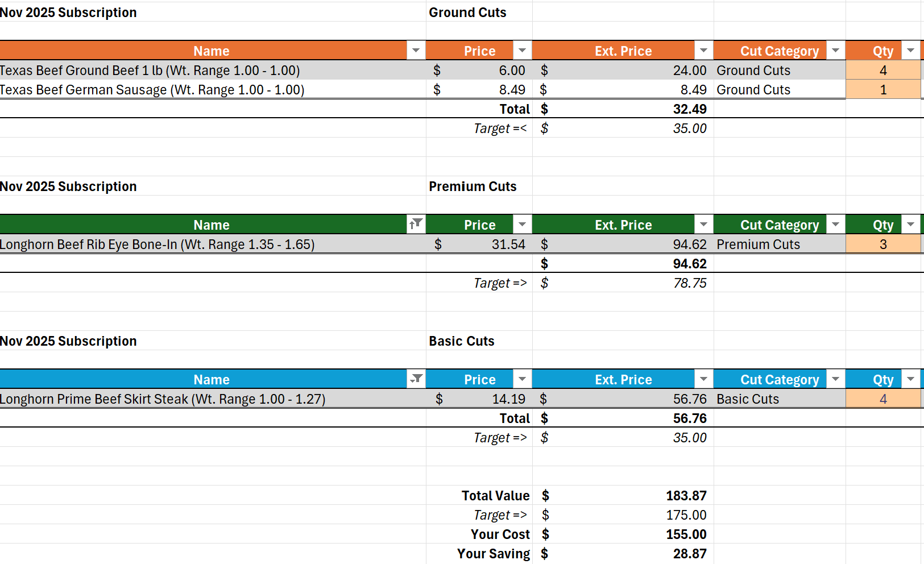The width and height of the screenshot is (924, 564).
Task: Open Name filter dropdown in orange Ground Cuts table
Action: tap(416, 51)
